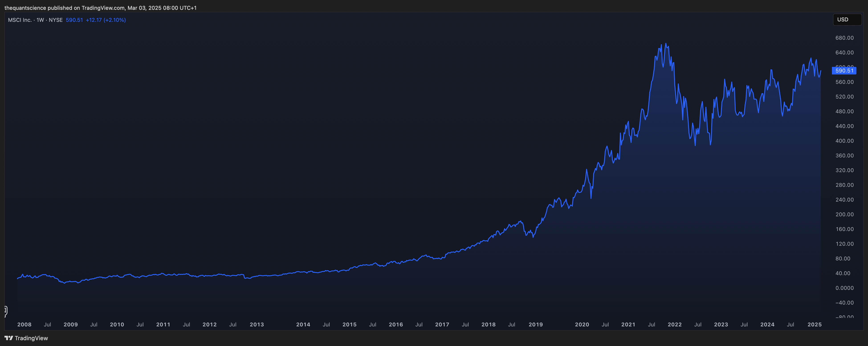The image size is (868, 346).
Task: Open the USD currency selector
Action: tap(847, 20)
